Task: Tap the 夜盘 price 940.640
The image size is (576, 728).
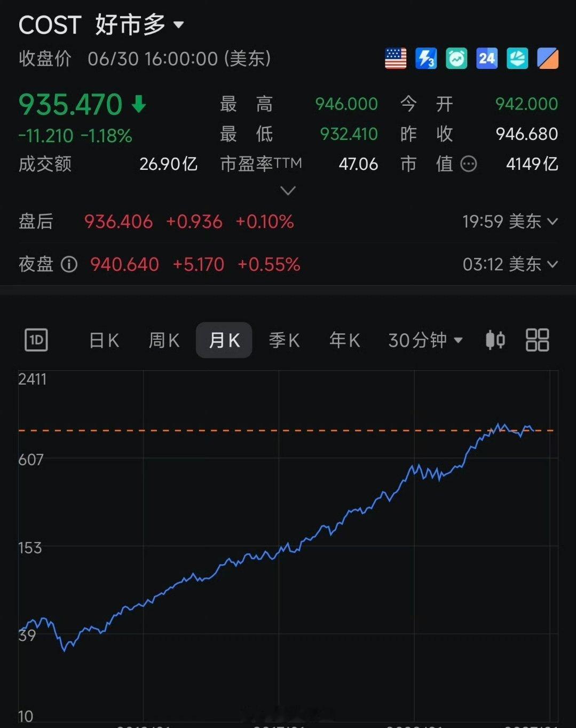Action: [124, 264]
